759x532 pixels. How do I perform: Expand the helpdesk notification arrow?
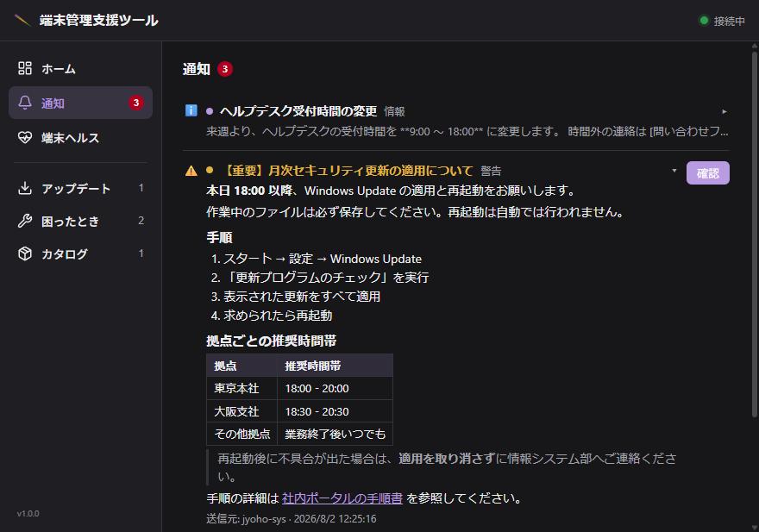pos(724,111)
